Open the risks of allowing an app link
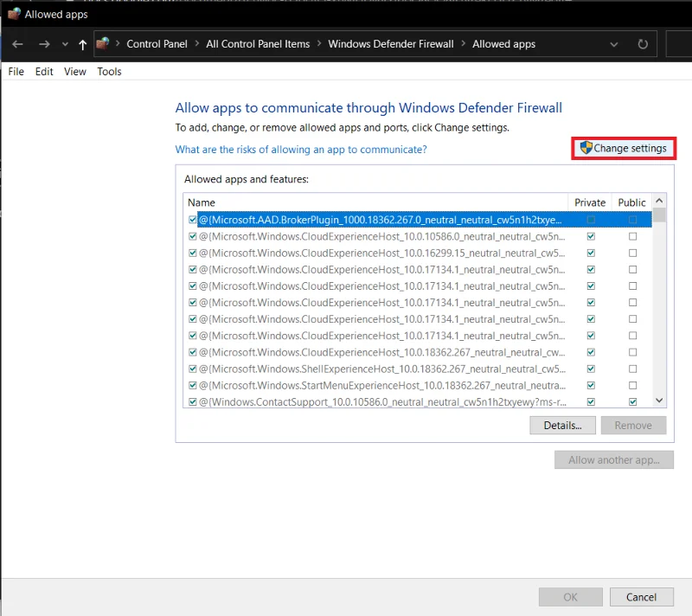The image size is (692, 616). point(301,150)
